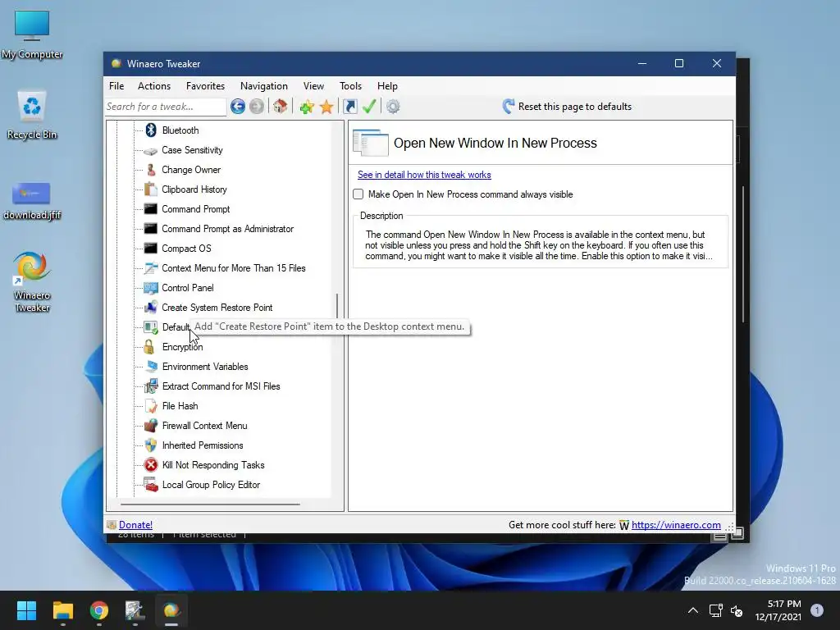Click the Command Prompt black icon

point(151,209)
